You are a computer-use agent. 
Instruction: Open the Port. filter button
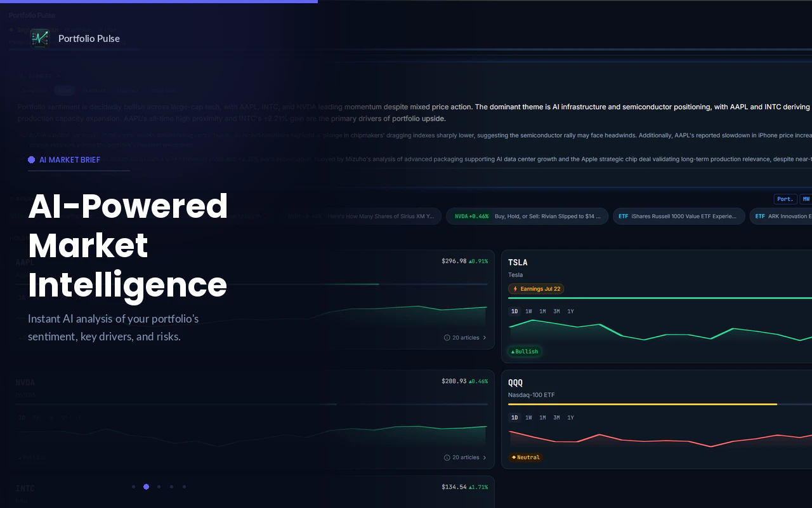[785, 199]
